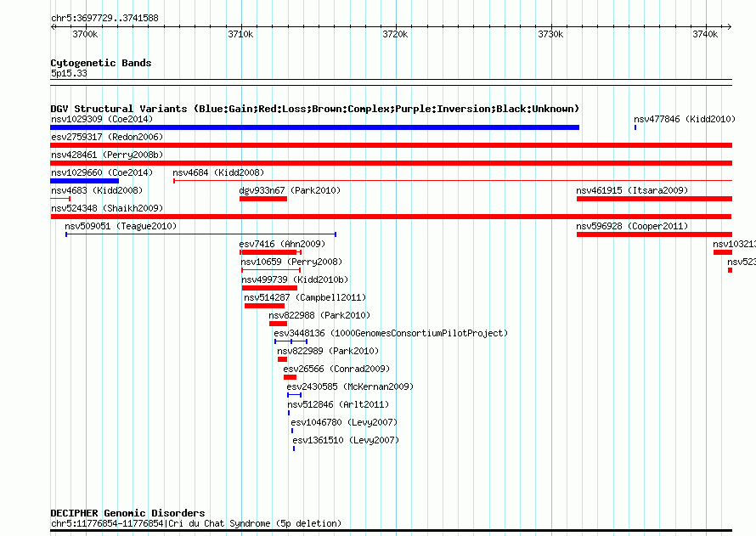756x536 pixels.
Task: Click the chr5:3697729..3741588 coordinate label
Action: (104, 18)
